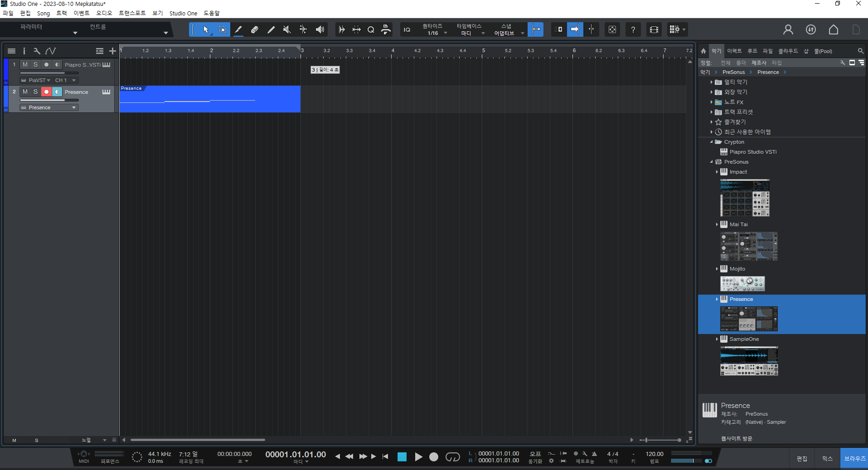Open the macro toolbar icon
868x470 pixels.
pos(386,29)
